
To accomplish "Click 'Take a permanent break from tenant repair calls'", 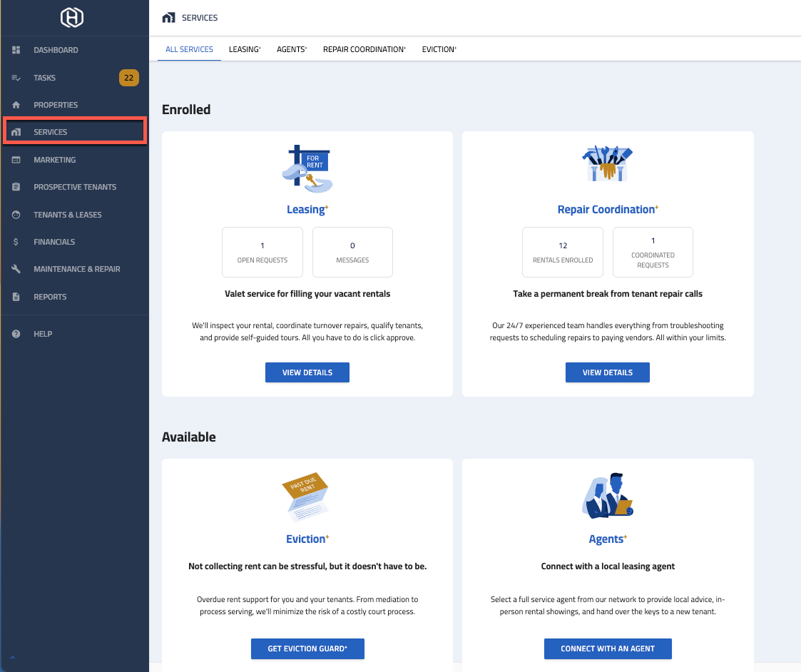I will pos(608,294).
